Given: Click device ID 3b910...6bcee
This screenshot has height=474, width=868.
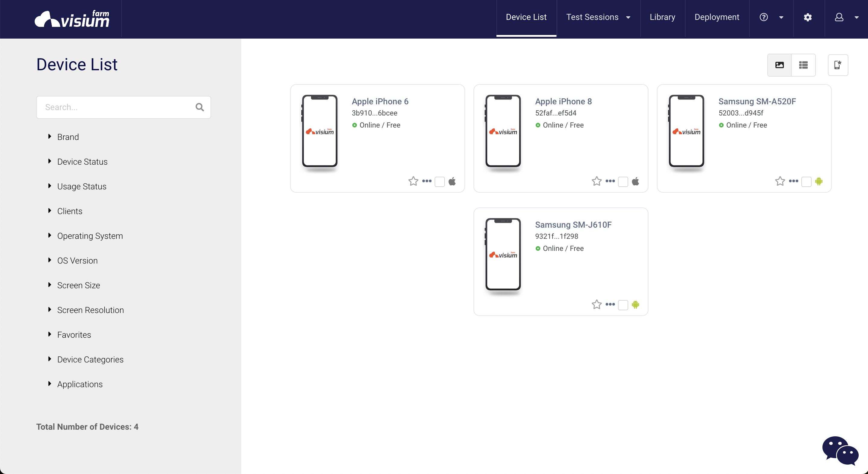Looking at the screenshot, I should tap(374, 113).
